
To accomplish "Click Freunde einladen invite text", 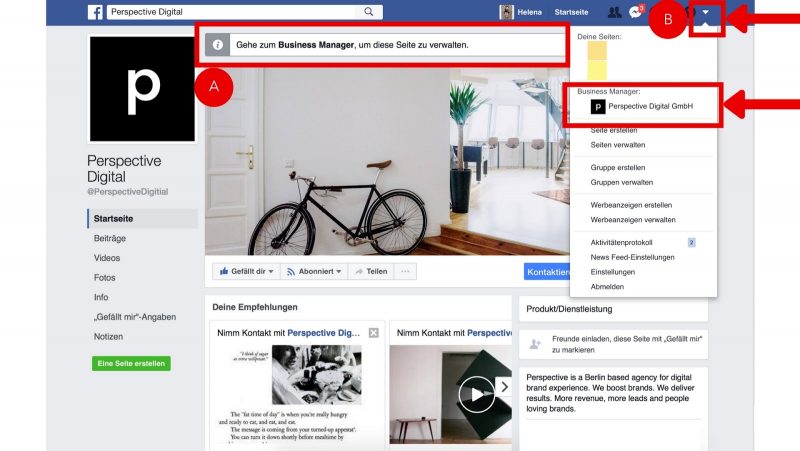I will pos(627,344).
